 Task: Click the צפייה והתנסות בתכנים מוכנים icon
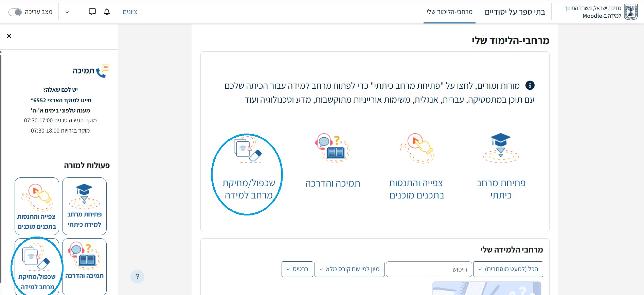click(x=417, y=148)
